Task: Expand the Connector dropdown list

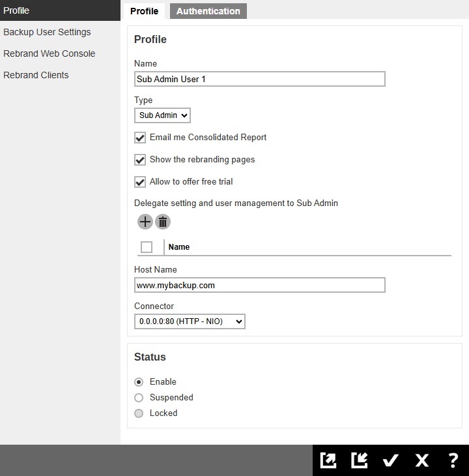Action: pos(190,321)
